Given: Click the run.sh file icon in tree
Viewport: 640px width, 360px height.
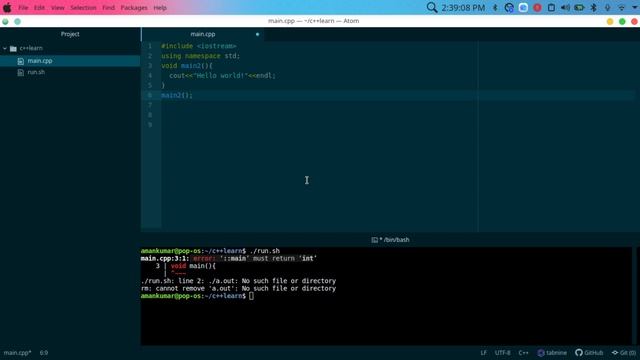Looking at the screenshot, I should tap(21, 73).
